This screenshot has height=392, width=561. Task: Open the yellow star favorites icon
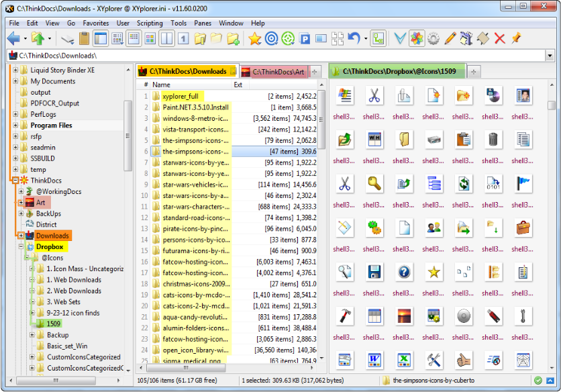pos(255,38)
